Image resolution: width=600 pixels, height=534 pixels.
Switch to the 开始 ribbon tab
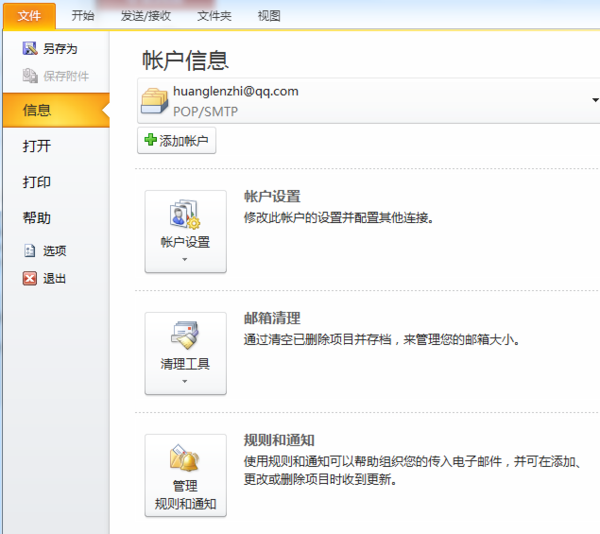click(83, 16)
